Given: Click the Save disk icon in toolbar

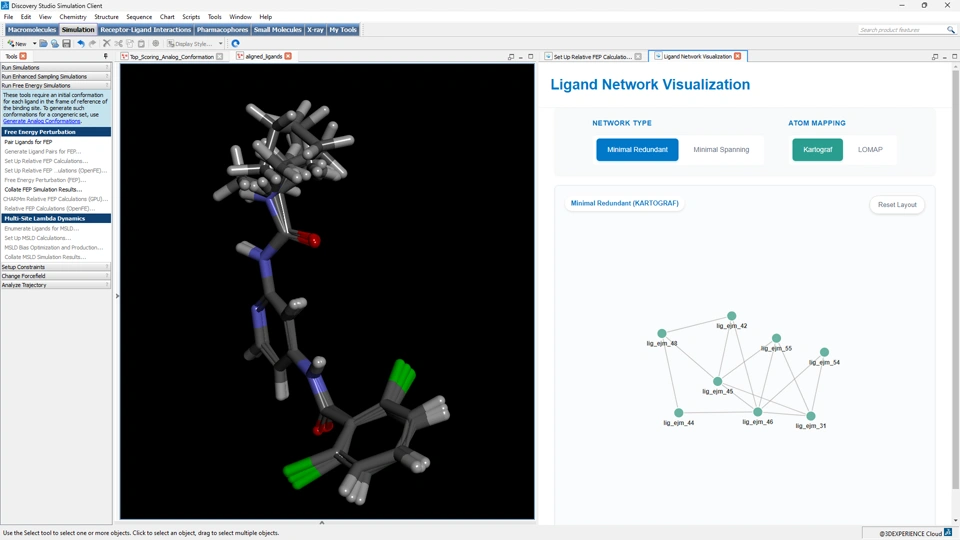Looking at the screenshot, I should pyautogui.click(x=67, y=44).
